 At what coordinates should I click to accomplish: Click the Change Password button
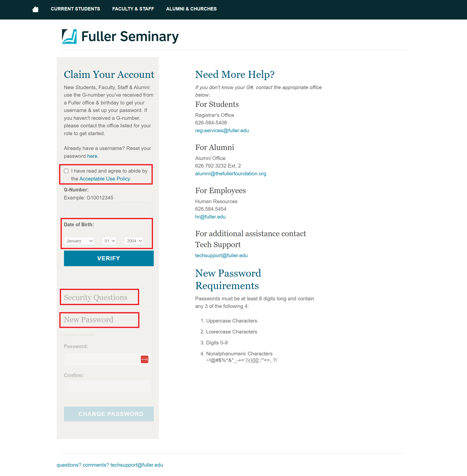[109, 414]
